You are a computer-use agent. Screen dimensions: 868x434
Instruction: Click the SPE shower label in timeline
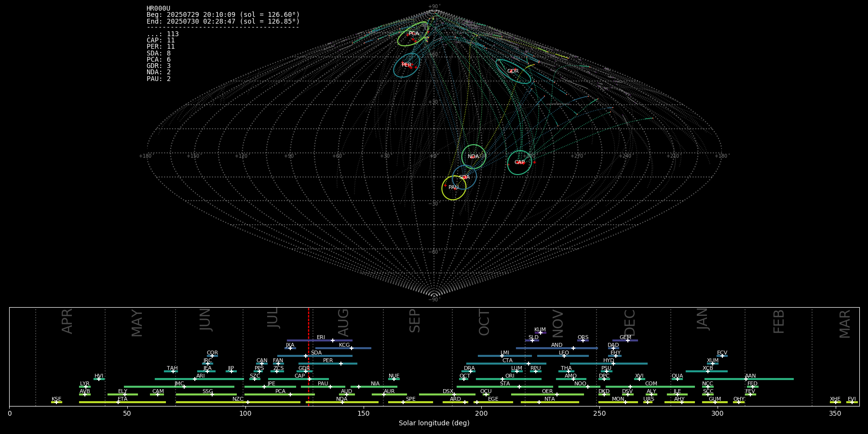(x=411, y=399)
